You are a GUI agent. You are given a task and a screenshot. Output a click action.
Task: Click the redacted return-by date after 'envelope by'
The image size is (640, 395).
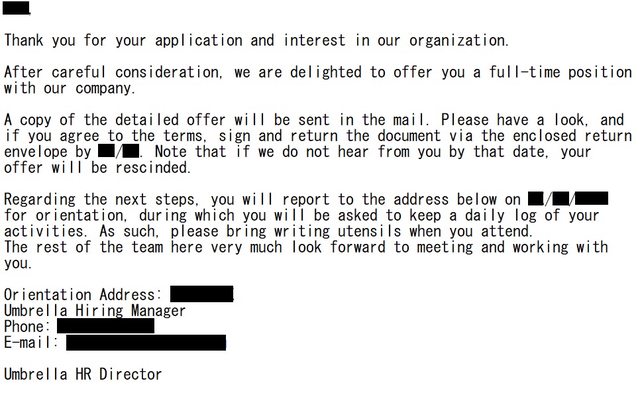(119, 151)
